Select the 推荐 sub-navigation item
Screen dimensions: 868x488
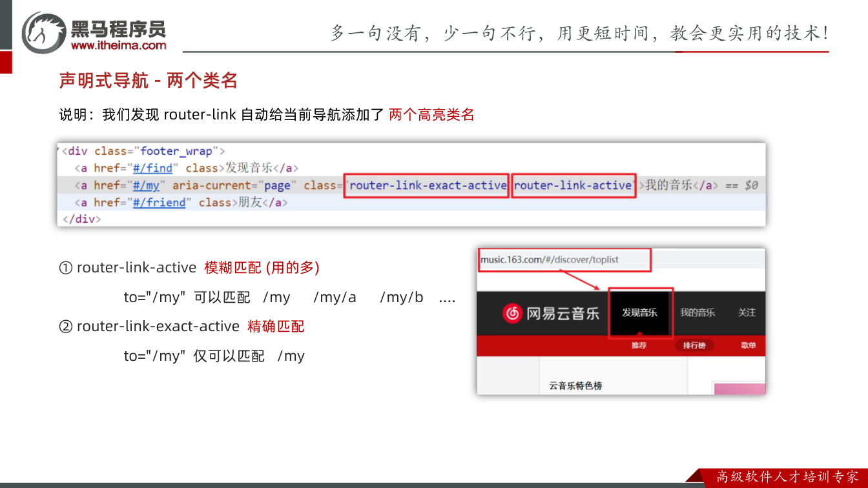tap(639, 345)
